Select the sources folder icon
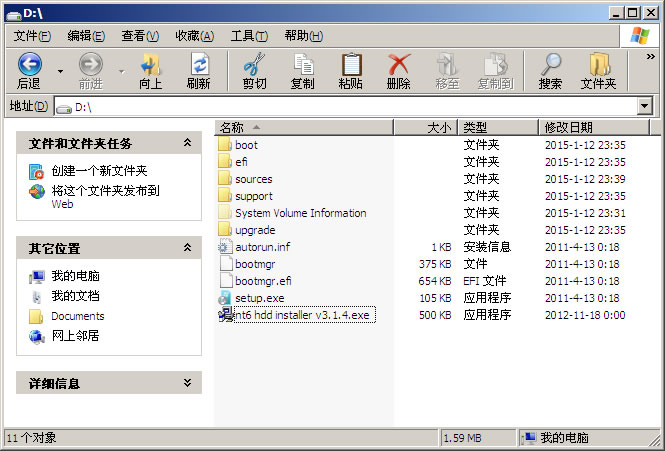Screen dimensions: 665x451 (x=225, y=178)
